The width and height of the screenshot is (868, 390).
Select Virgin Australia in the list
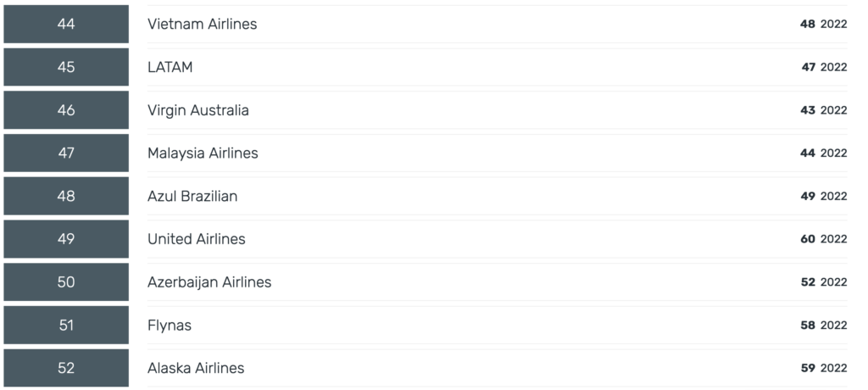tap(198, 110)
